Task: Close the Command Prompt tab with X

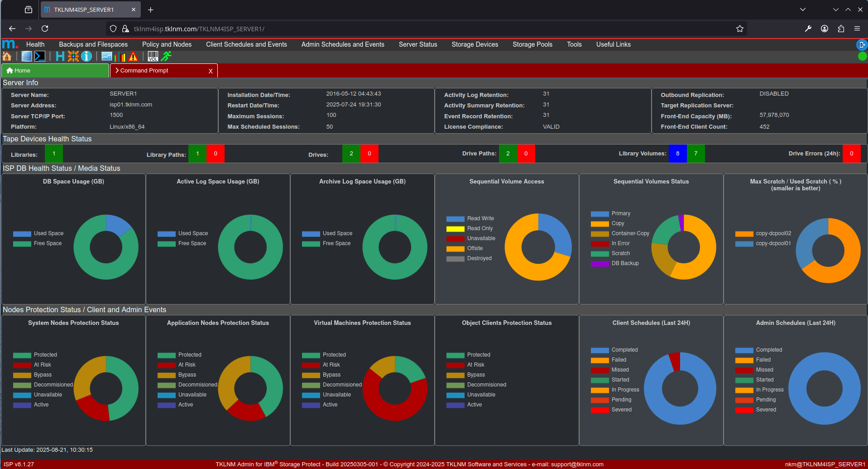Action: 211,71
